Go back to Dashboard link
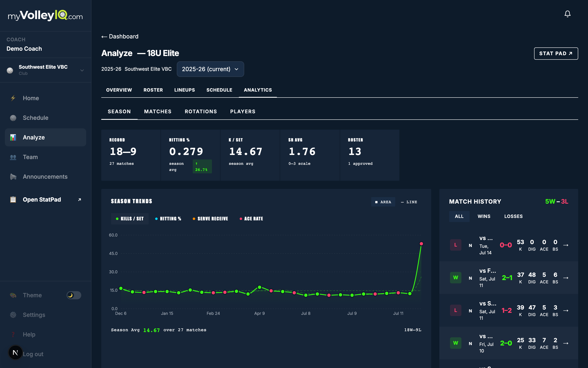Screen dimensions: 588x368 120,37
